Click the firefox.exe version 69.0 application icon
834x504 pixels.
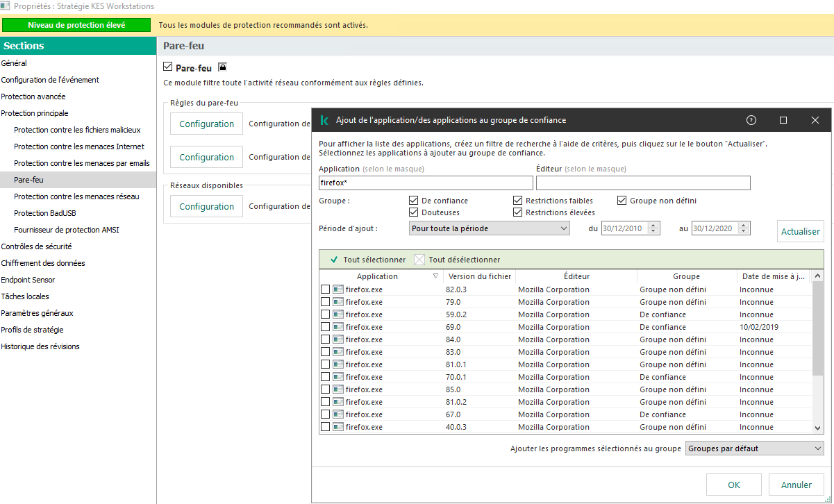(x=338, y=327)
